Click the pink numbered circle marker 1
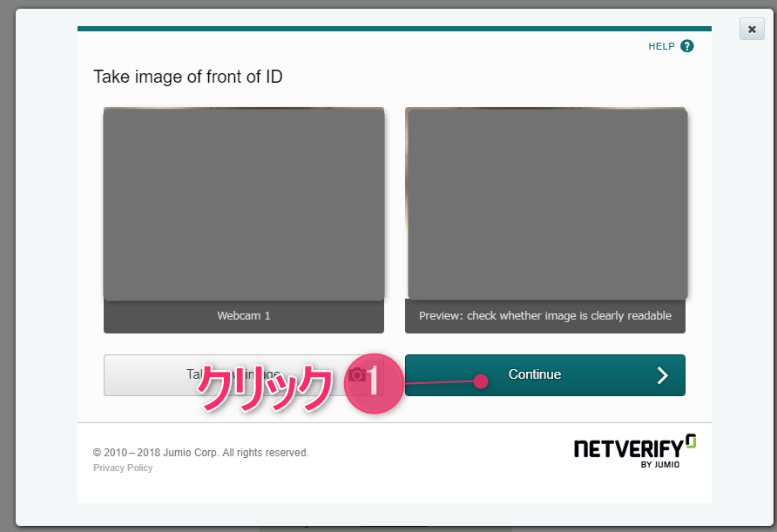Viewport: 777px width, 532px height. [374, 382]
